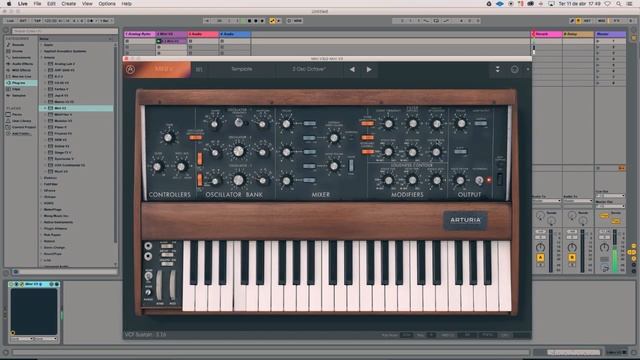Toggle Reverb return track activator A
The image size is (640, 360).
540,258
